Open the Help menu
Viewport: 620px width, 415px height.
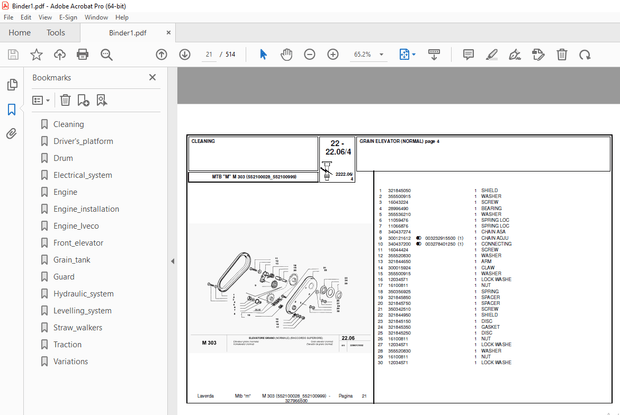(122, 17)
